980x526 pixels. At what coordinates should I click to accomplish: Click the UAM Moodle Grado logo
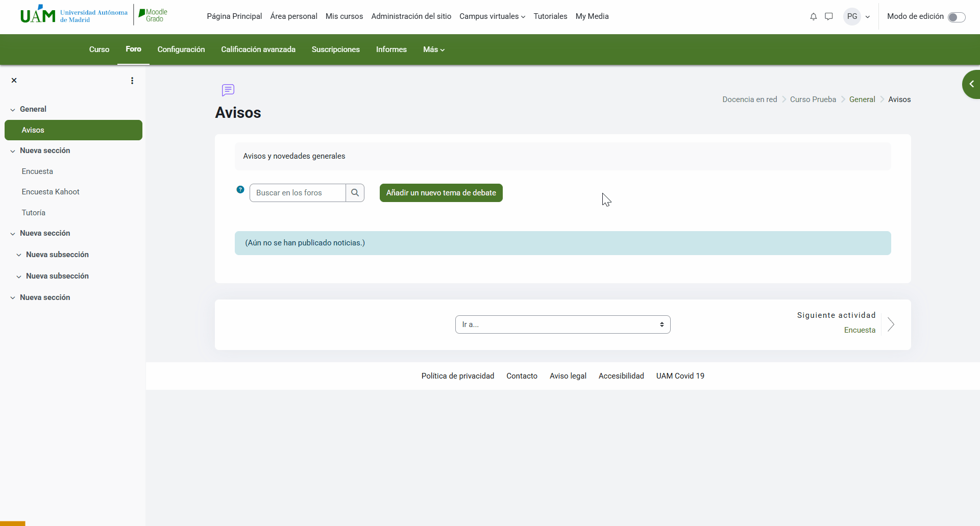(x=94, y=15)
